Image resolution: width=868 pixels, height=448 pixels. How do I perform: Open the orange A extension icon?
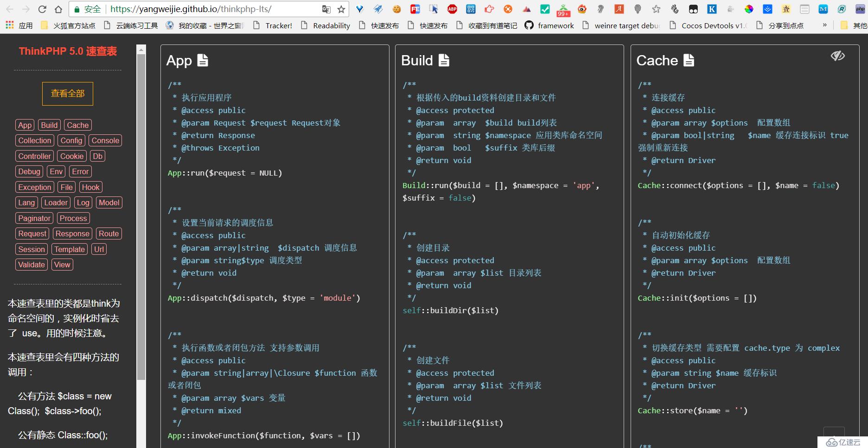coord(619,9)
